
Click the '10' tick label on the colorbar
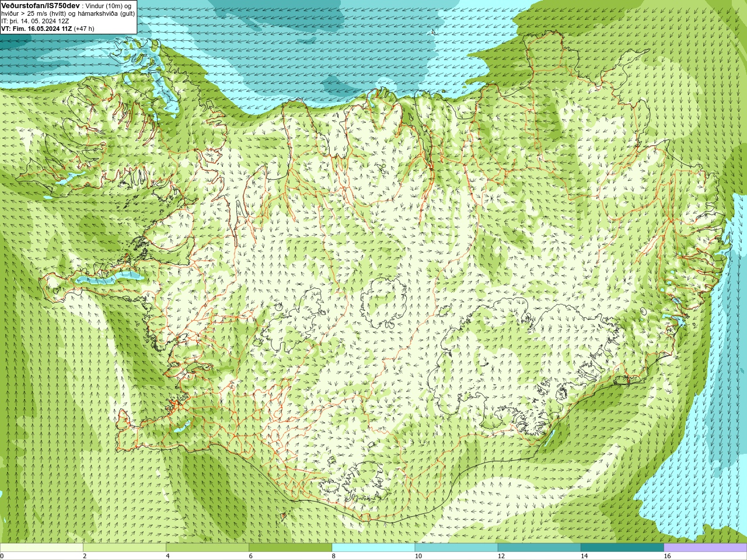(418, 556)
